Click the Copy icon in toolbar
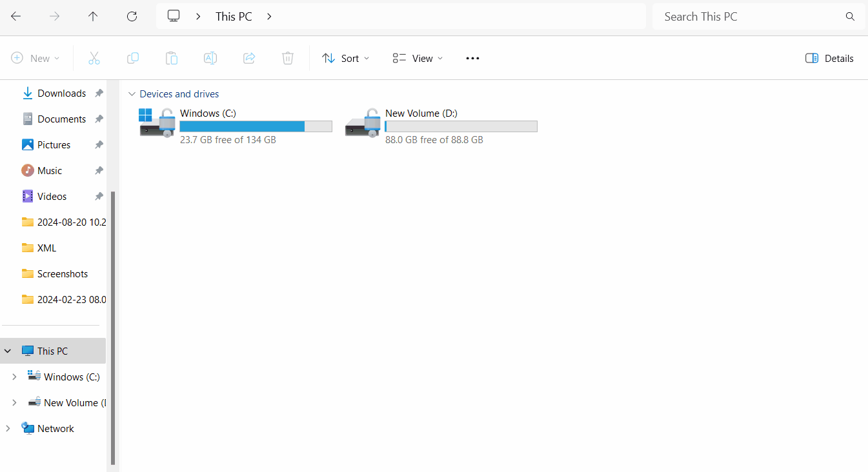868x472 pixels. (133, 58)
